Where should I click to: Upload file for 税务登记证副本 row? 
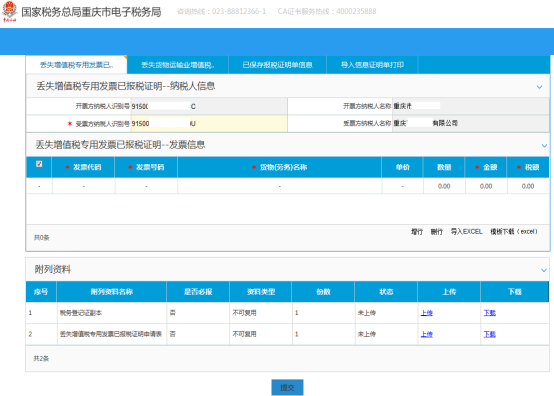point(426,313)
